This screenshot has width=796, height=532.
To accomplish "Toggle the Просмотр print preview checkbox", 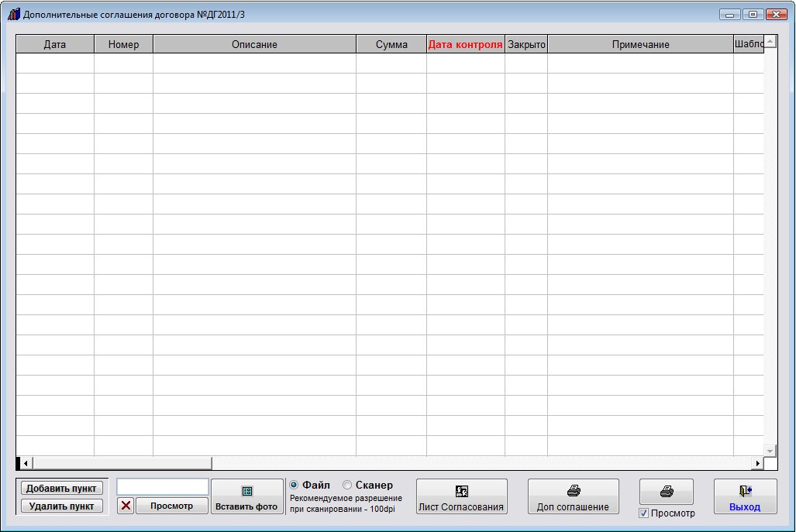I will tap(644, 513).
